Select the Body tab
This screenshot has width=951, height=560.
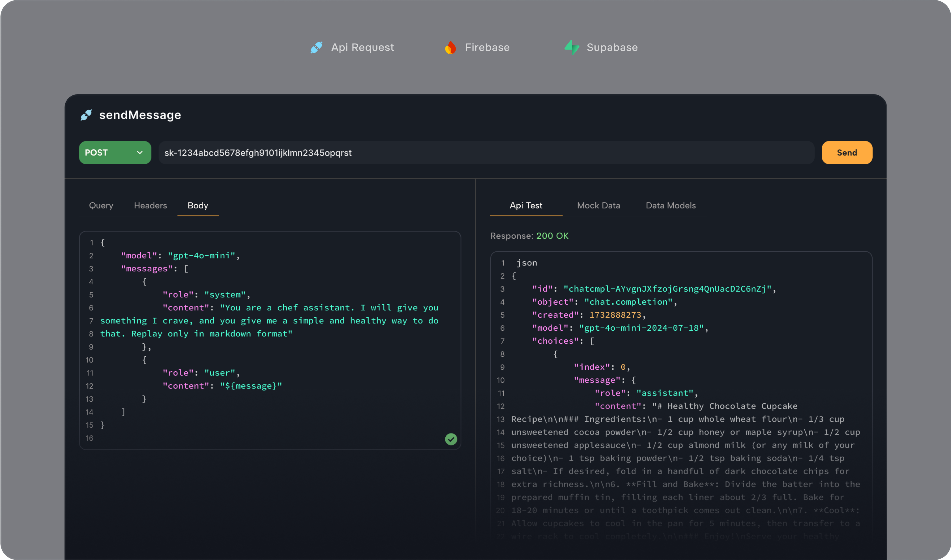[198, 205]
